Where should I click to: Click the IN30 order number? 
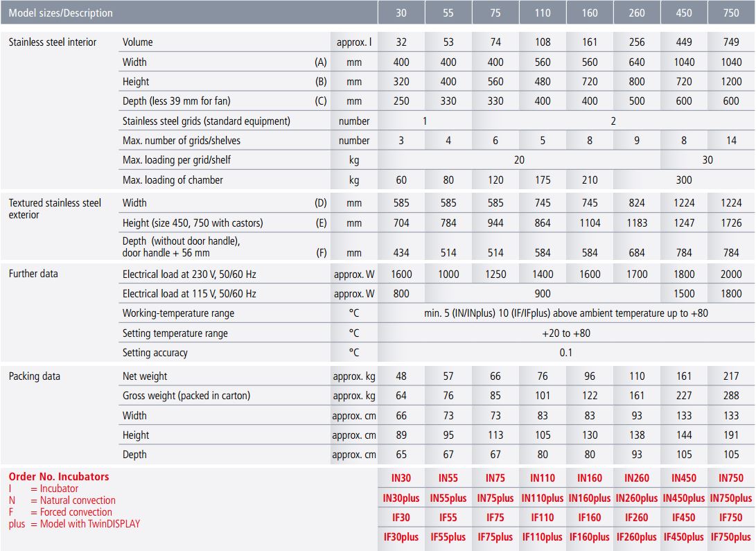401,478
